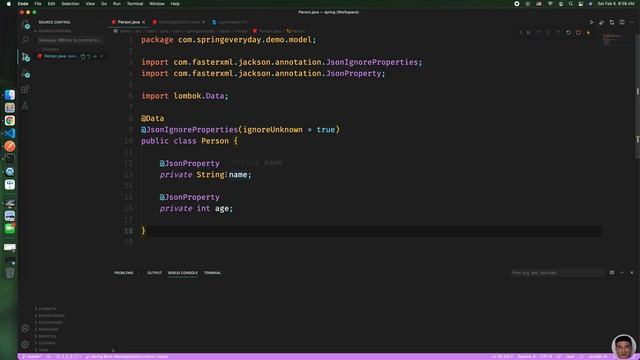640x360 pixels.
Task: Expand the REMOTES section
Action: (x=46, y=336)
